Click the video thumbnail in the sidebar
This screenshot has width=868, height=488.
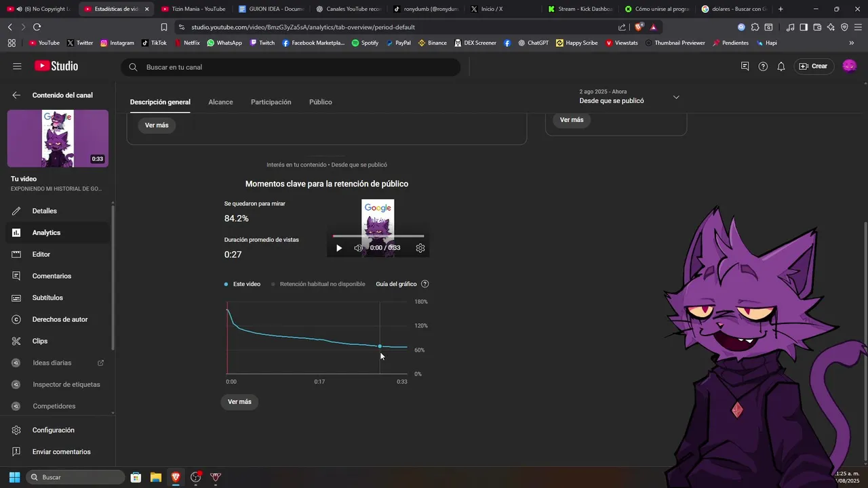click(58, 138)
